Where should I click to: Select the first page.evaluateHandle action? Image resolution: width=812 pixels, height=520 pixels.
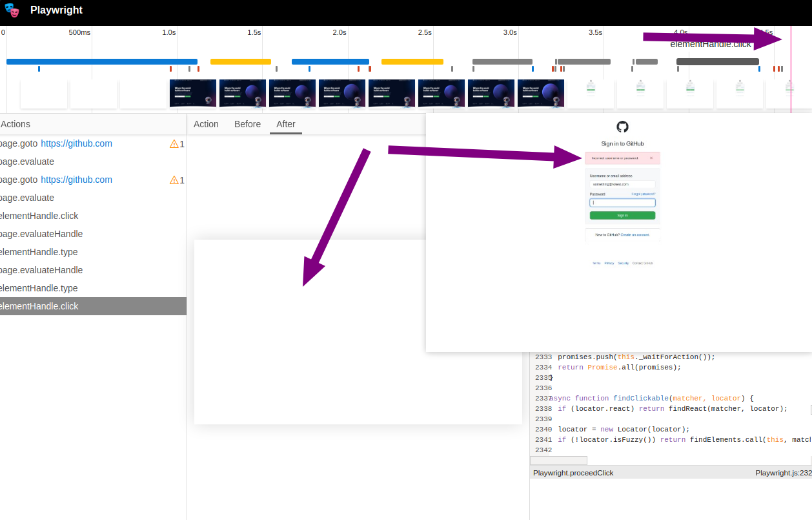coord(93,234)
